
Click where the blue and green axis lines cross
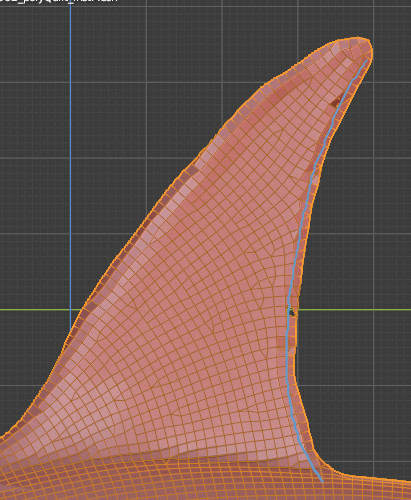(70, 310)
